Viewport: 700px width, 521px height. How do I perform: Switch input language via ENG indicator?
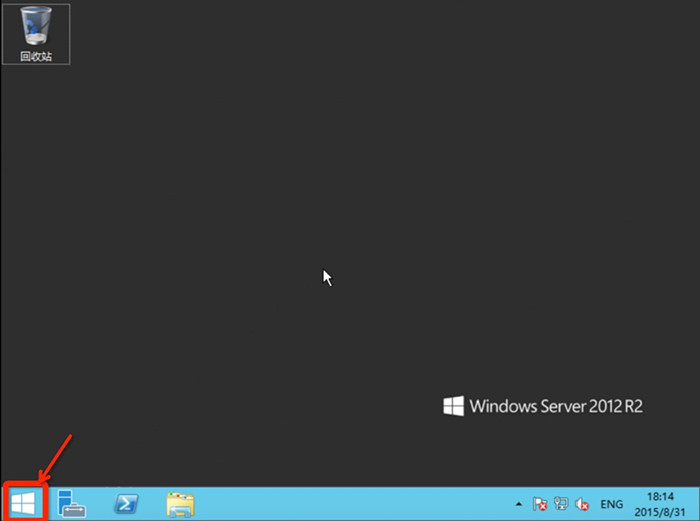(x=611, y=504)
